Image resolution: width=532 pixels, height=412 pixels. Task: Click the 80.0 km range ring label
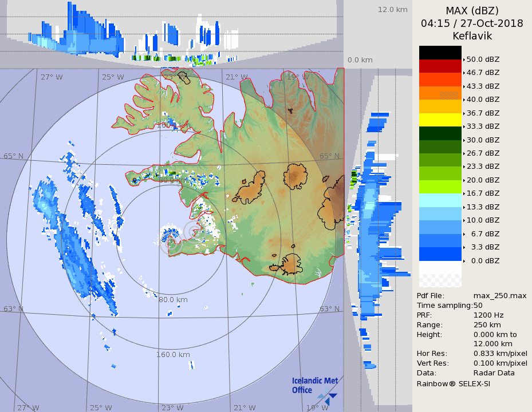pyautogui.click(x=173, y=300)
